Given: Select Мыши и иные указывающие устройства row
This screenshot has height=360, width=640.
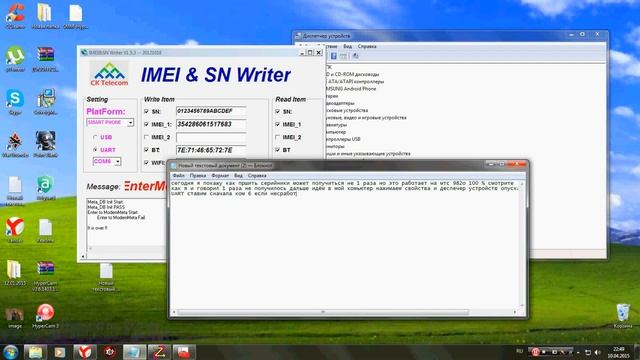Looking at the screenshot, I should pos(368,153).
